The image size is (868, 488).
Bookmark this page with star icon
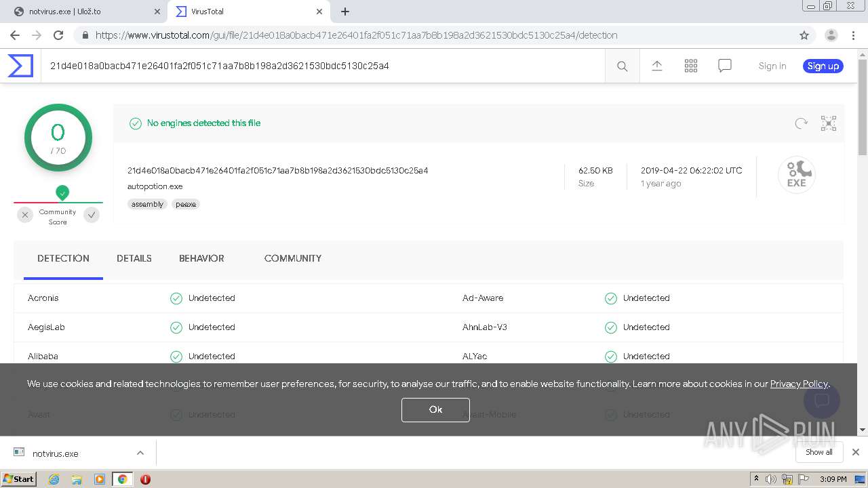click(804, 35)
